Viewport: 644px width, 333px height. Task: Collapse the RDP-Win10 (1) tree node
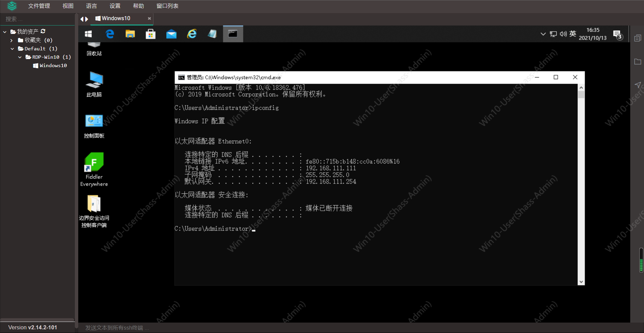click(x=19, y=57)
